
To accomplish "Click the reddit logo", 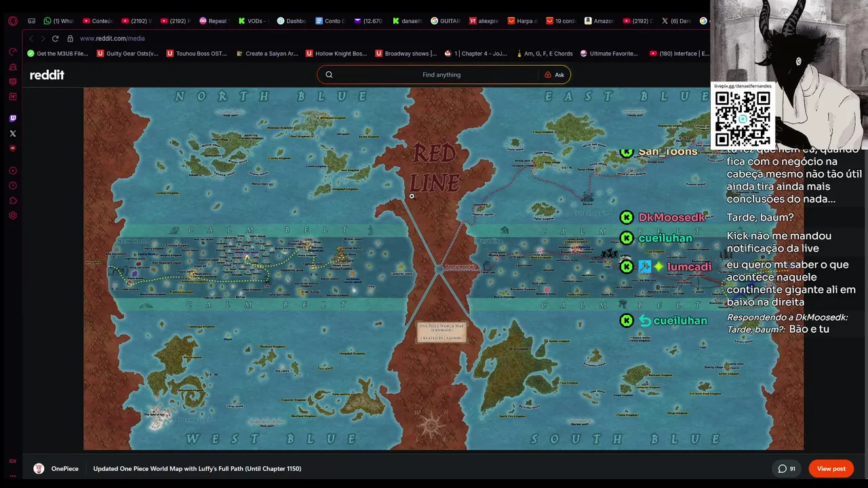I will click(47, 75).
